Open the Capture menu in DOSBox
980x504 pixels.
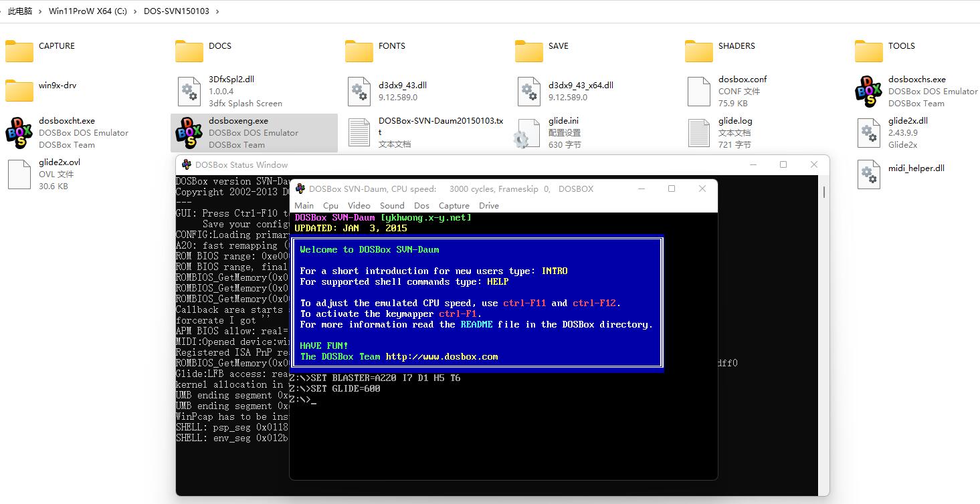pos(454,205)
